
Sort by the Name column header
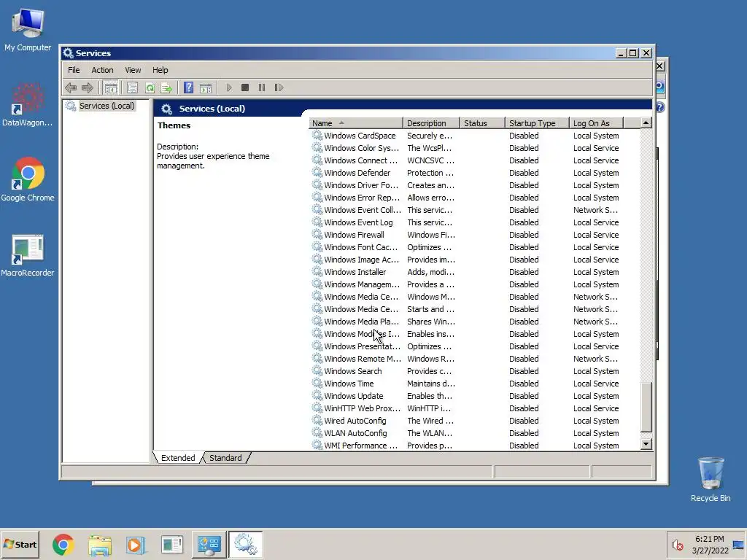(355, 123)
